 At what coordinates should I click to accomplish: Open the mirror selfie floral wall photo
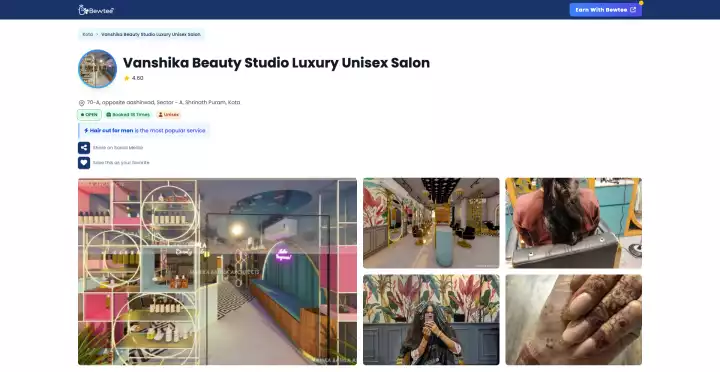[431, 320]
